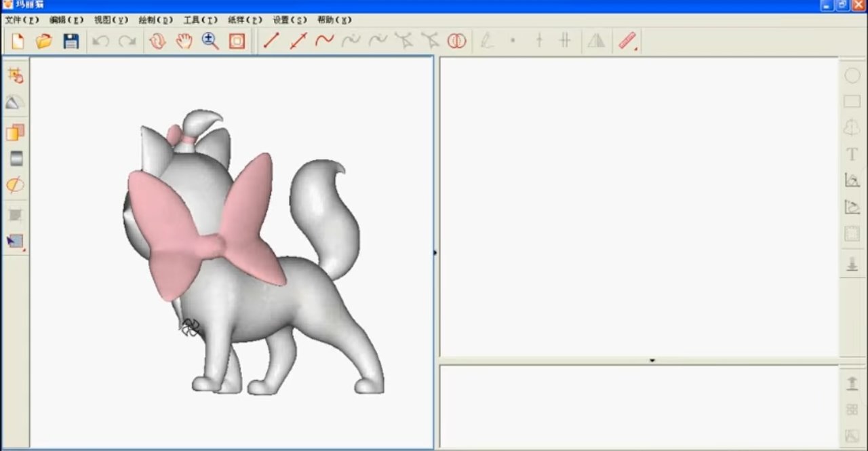Screen dimensions: 868x451
Task: Click the upload arrow icon in lower right
Action: pyautogui.click(x=852, y=383)
